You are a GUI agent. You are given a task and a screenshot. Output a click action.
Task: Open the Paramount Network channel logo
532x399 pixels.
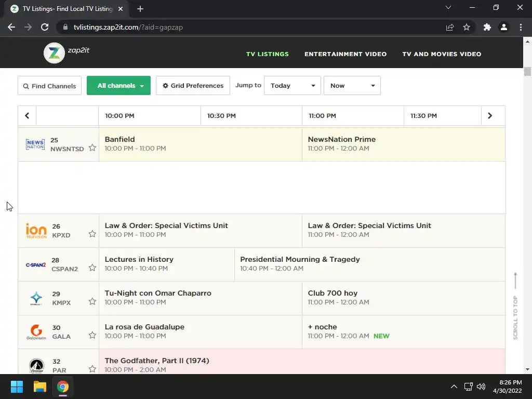(x=36, y=366)
